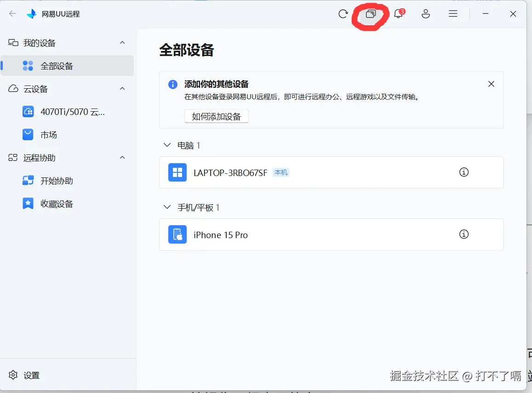This screenshot has height=393, width=532.
Task: Dismiss the 添加你的其他设备 banner
Action: pyautogui.click(x=491, y=84)
